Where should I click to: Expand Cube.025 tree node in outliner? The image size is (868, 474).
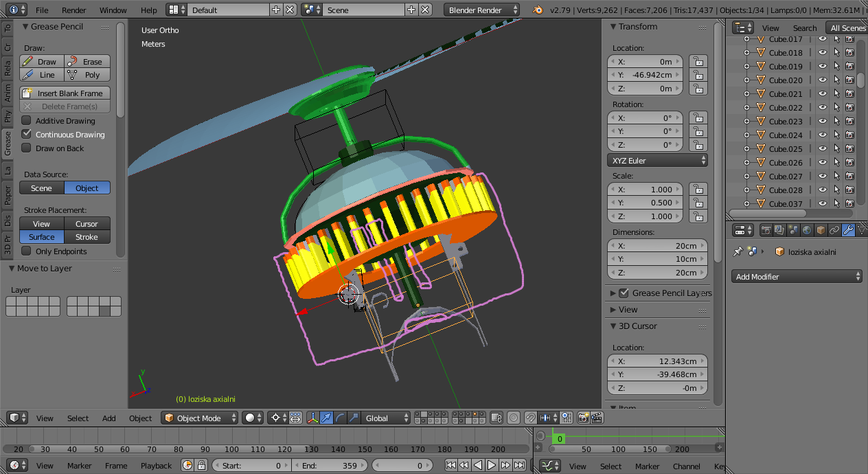[x=747, y=149]
